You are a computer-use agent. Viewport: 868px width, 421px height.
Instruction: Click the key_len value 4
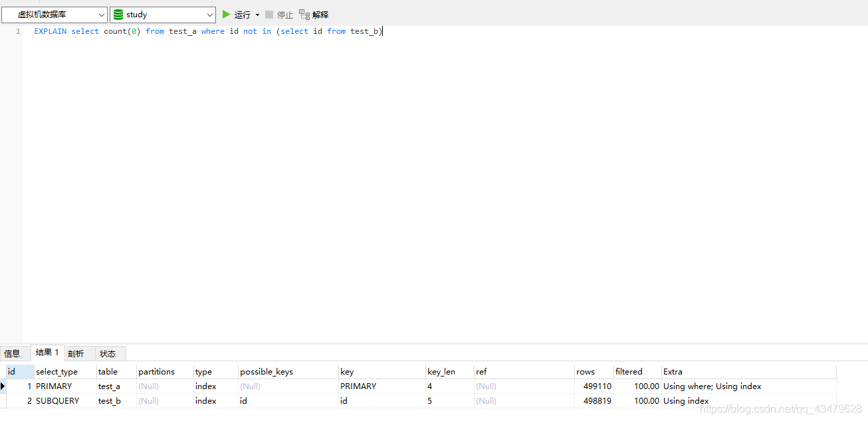[449, 386]
